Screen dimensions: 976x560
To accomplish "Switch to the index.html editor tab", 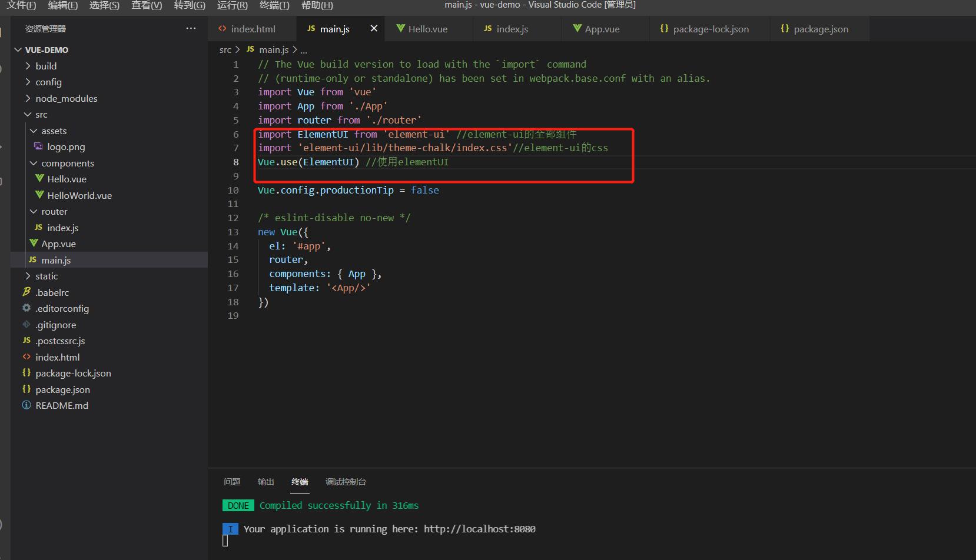I will 253,29.
